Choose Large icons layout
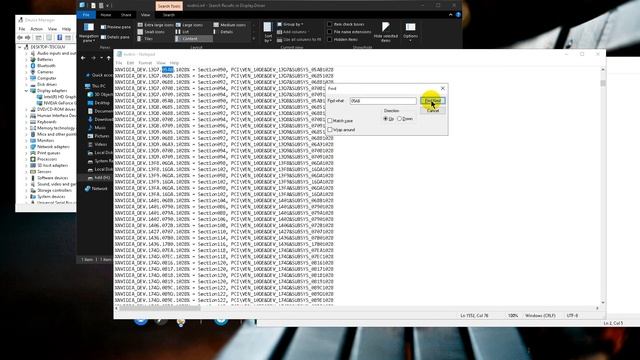This screenshot has width=640, height=360. [189, 25]
